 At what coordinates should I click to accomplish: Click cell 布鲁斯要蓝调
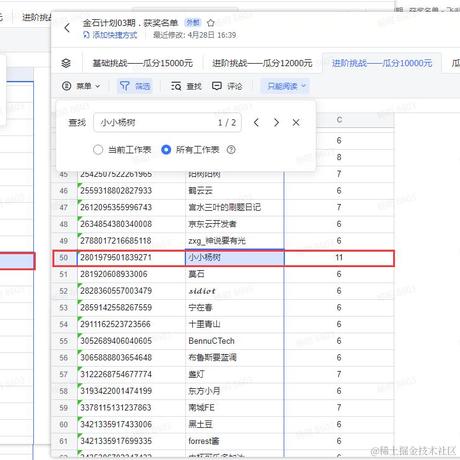pyautogui.click(x=235, y=358)
